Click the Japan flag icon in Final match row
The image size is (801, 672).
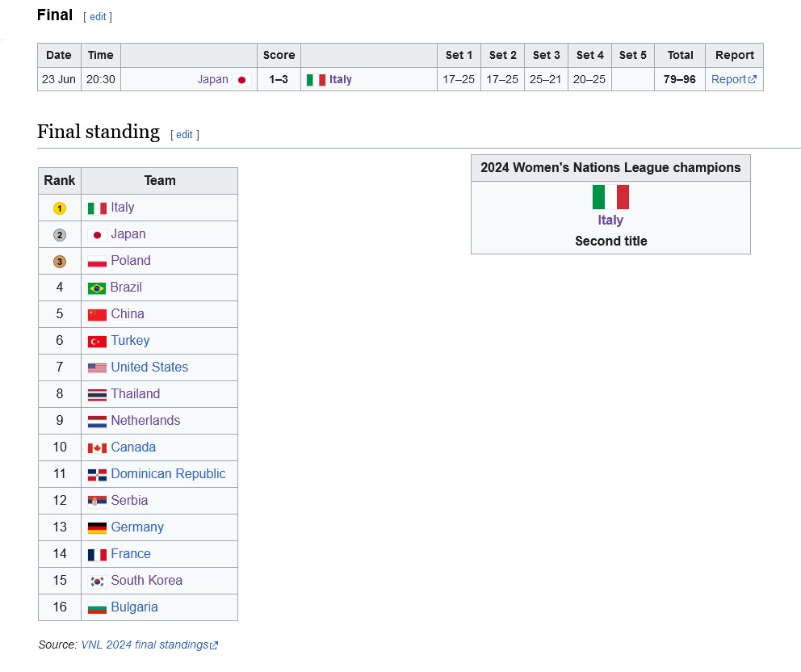[241, 80]
